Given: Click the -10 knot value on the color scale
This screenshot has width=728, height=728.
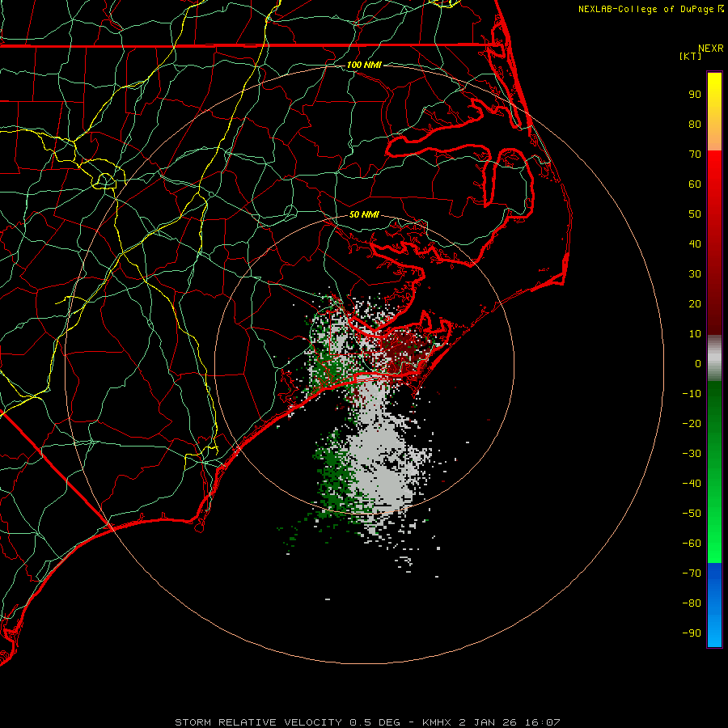Looking at the screenshot, I should (692, 394).
